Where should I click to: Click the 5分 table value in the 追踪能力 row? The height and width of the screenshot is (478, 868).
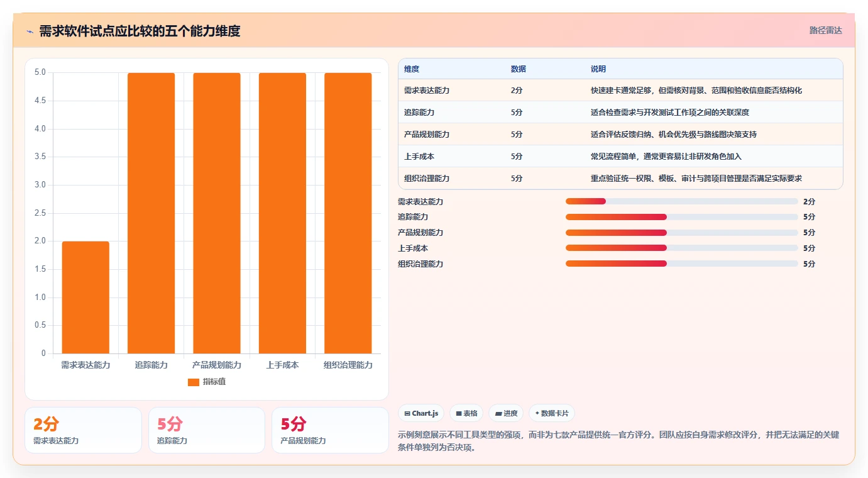coord(517,113)
